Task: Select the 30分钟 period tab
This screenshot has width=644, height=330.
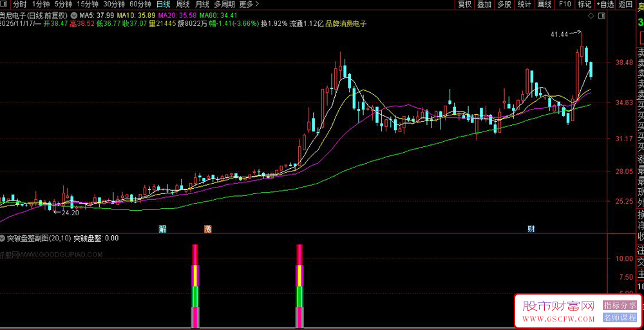Action: [x=114, y=5]
